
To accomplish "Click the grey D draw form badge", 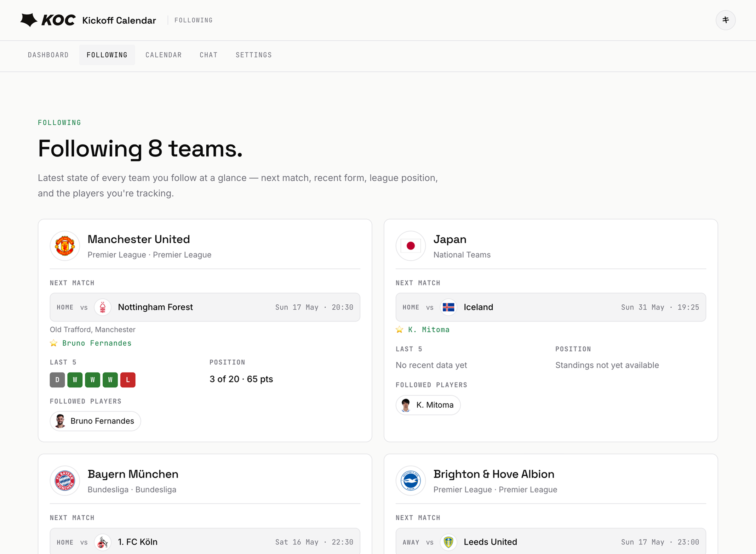I will pyautogui.click(x=57, y=380).
